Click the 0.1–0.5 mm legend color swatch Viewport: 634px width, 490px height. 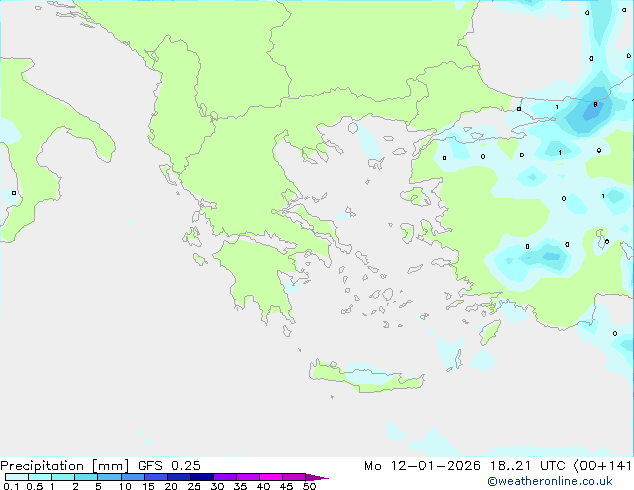click(17, 477)
